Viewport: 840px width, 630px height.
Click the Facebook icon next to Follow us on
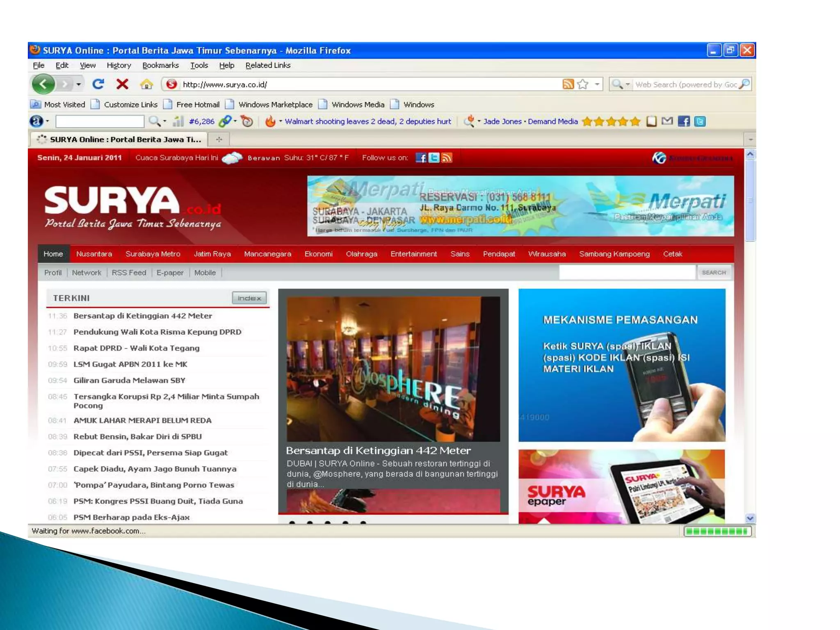coord(421,158)
